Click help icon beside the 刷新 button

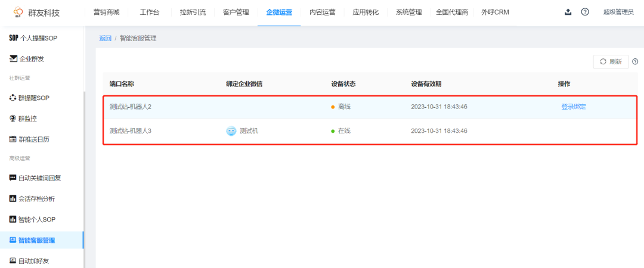(635, 61)
